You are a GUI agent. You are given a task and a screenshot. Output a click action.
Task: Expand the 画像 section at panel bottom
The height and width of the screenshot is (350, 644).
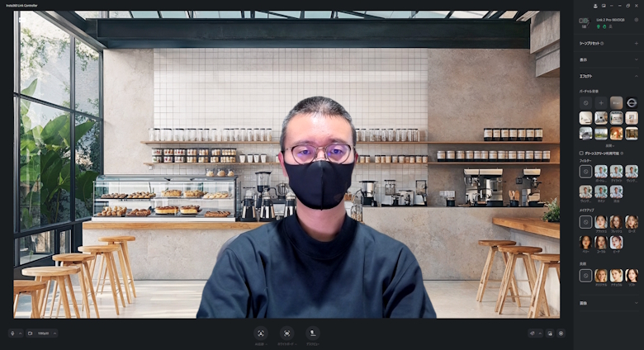[636, 303]
